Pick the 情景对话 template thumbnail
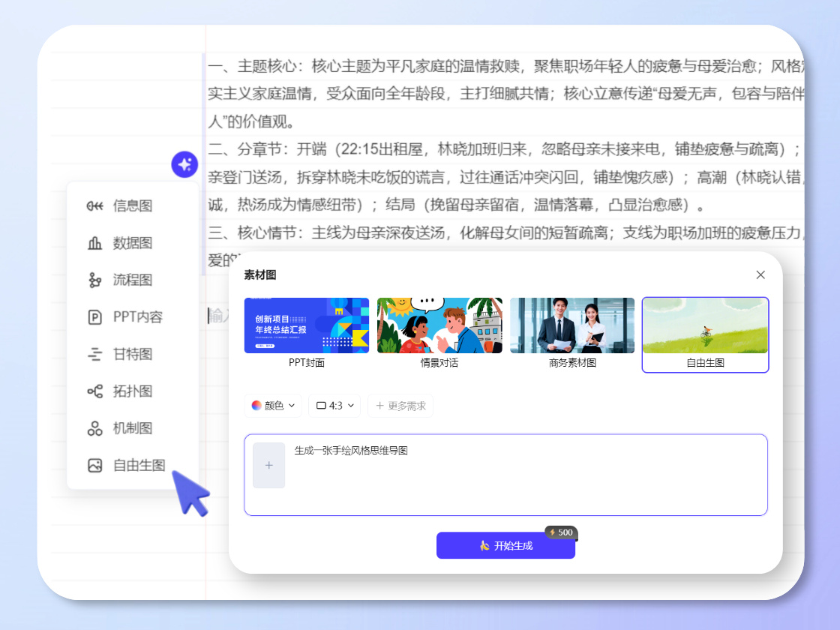Image resolution: width=840 pixels, height=630 pixels. (439, 326)
